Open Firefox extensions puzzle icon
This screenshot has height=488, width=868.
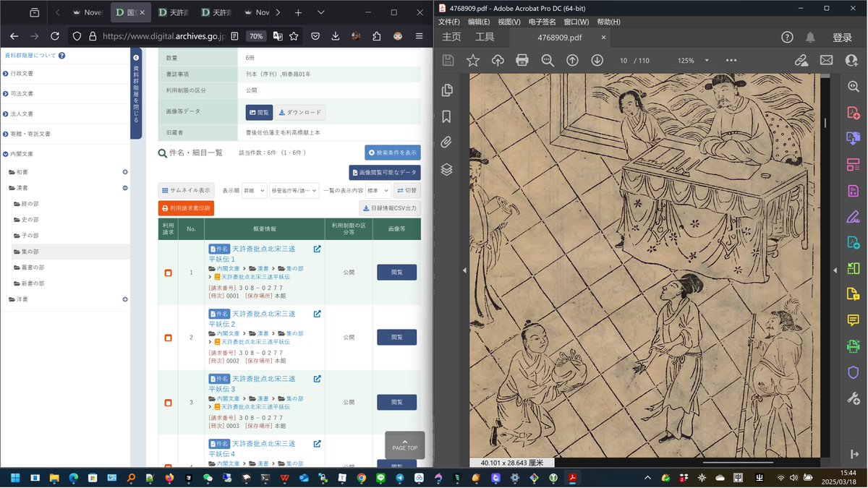coord(377,36)
